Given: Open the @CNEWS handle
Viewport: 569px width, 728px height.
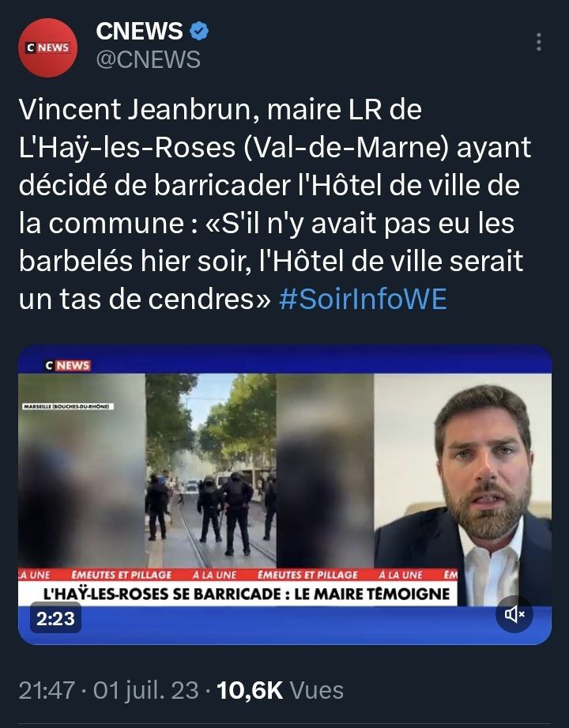Looking at the screenshot, I should [148, 60].
